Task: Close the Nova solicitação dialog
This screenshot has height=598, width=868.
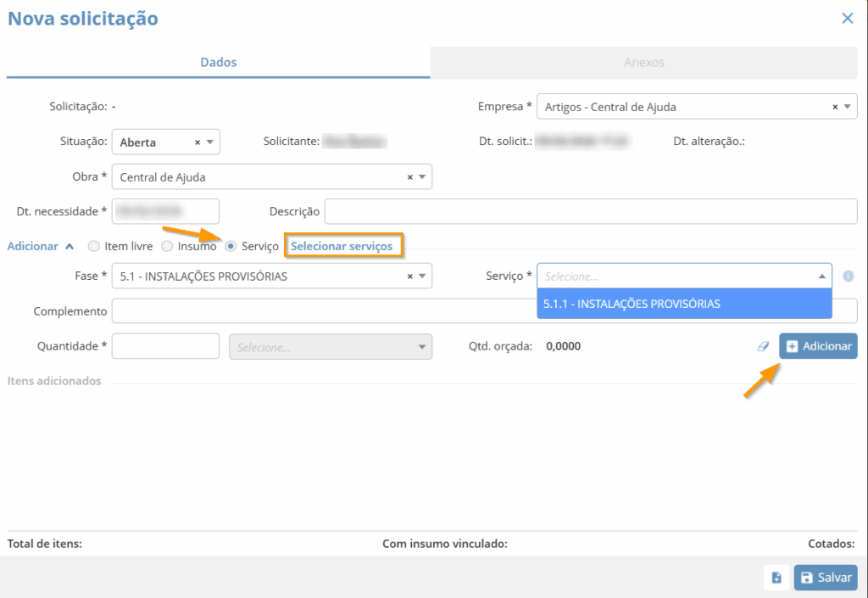Action: (847, 18)
